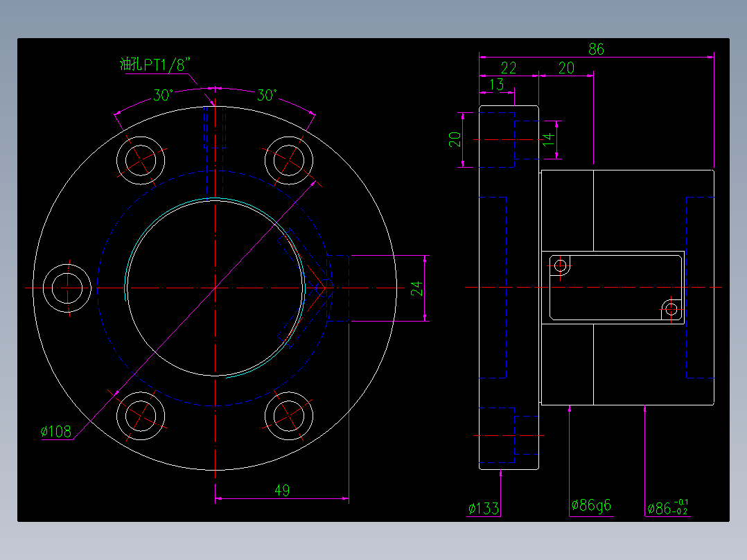Select the left 30° angle dimension
The height and width of the screenshot is (560, 747).
coord(162,95)
